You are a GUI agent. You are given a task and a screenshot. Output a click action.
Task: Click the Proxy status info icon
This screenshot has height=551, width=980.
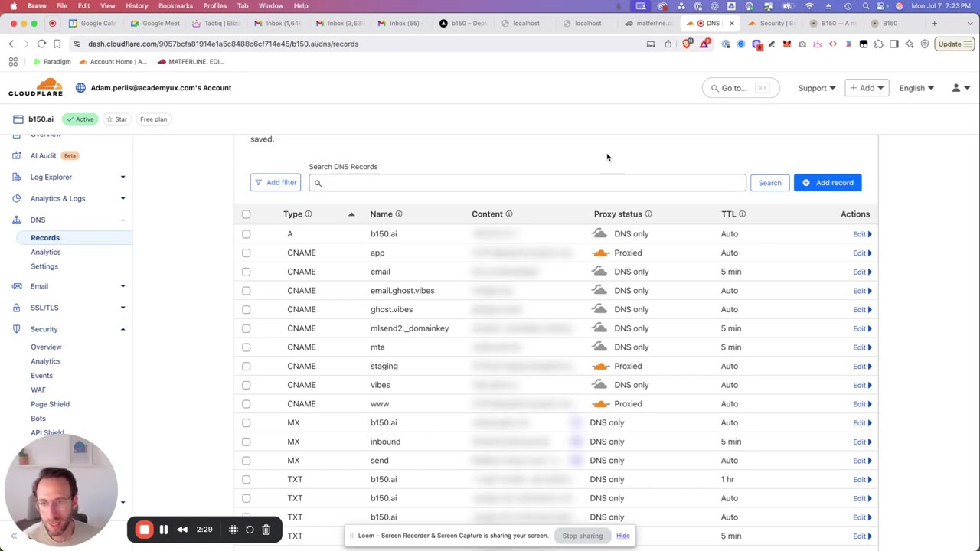click(x=648, y=214)
